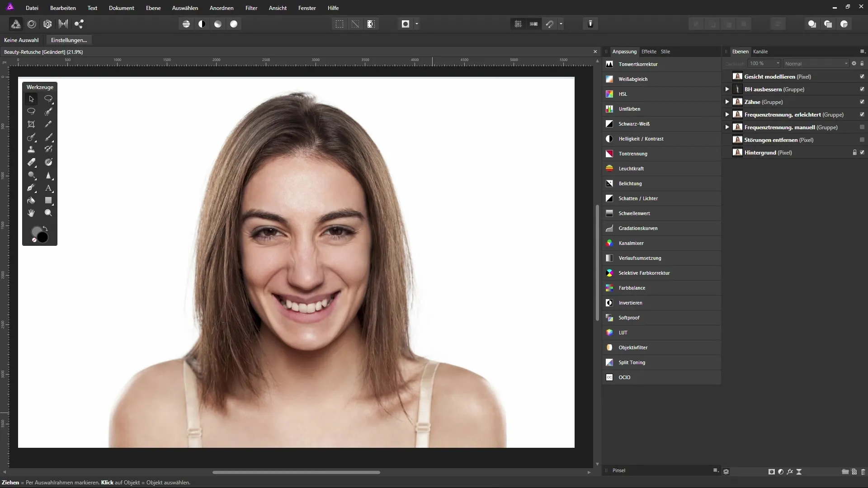868x488 pixels.
Task: Select the Text tool
Action: pyautogui.click(x=48, y=188)
